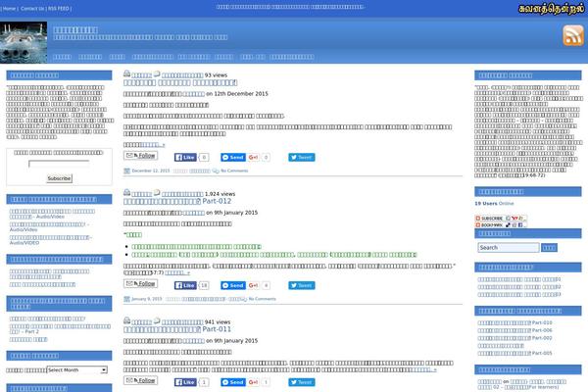This screenshot has width=588, height=392.
Task: Click the 'January 9, 2015' date text
Action: [147, 299]
